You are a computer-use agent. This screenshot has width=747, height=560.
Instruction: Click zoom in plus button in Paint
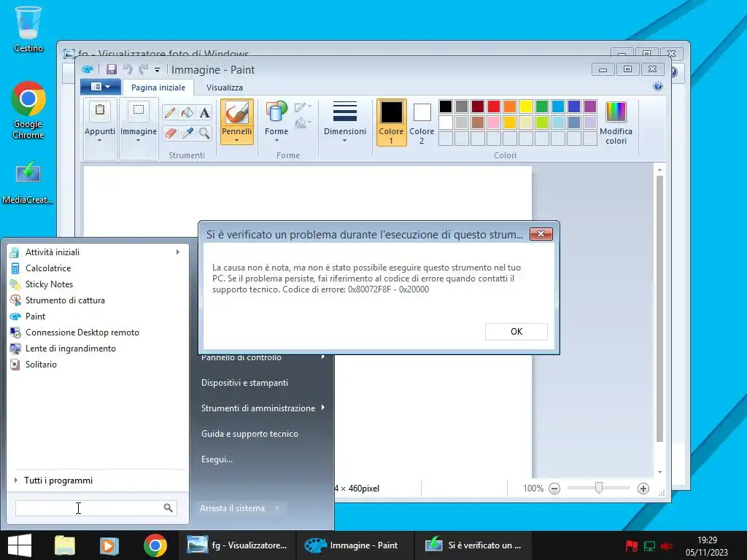[x=643, y=488]
